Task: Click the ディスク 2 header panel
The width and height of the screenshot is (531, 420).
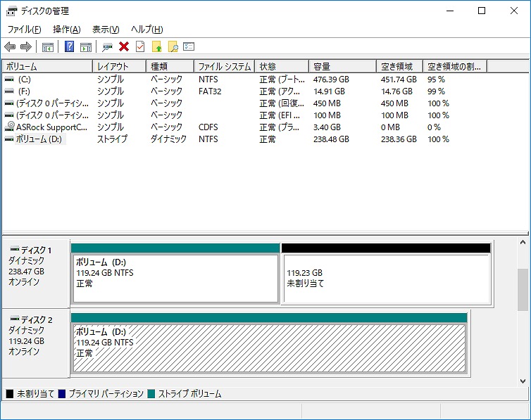Action: tap(35, 343)
